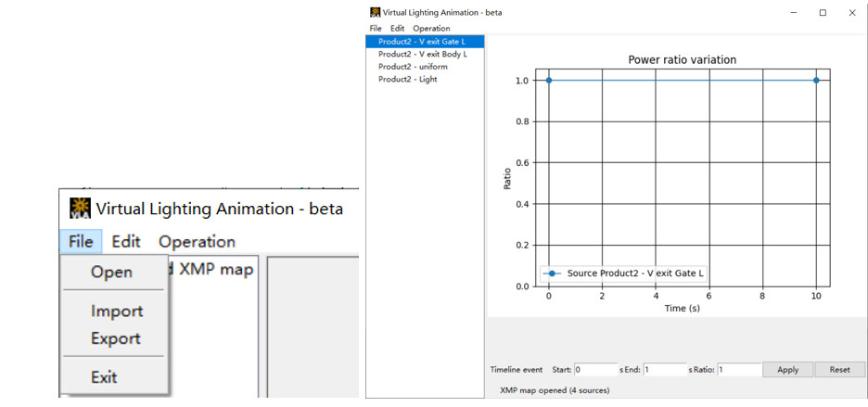
Task: Open the File menu in the right window
Action: (376, 28)
